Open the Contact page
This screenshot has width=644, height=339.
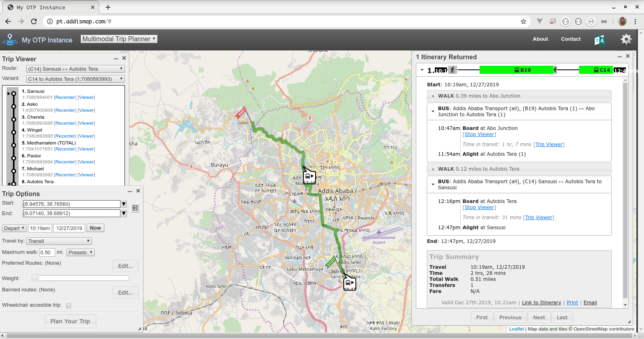click(571, 39)
